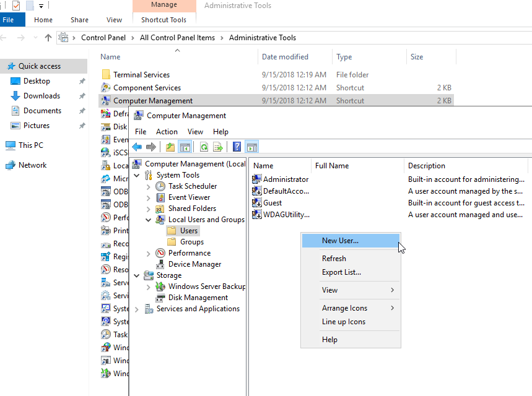Click the Shared Folders icon in the tree
Image resolution: width=532 pixels, height=396 pixels.
point(160,209)
